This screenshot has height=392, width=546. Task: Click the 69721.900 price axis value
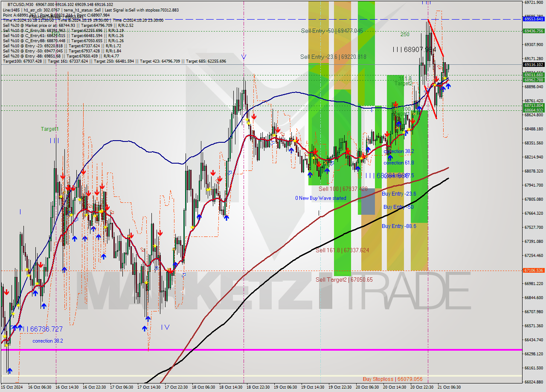pyautogui.click(x=534, y=3)
